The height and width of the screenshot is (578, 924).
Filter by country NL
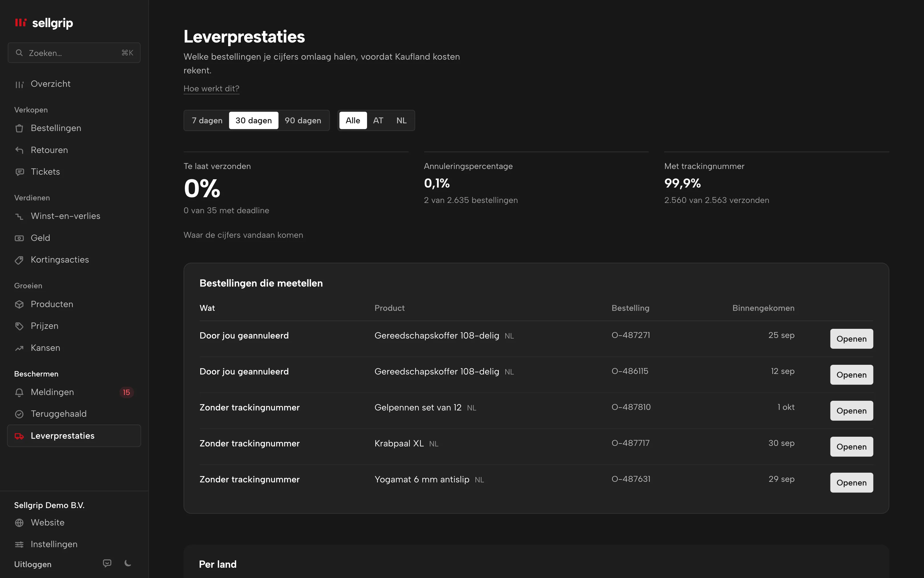(x=401, y=120)
